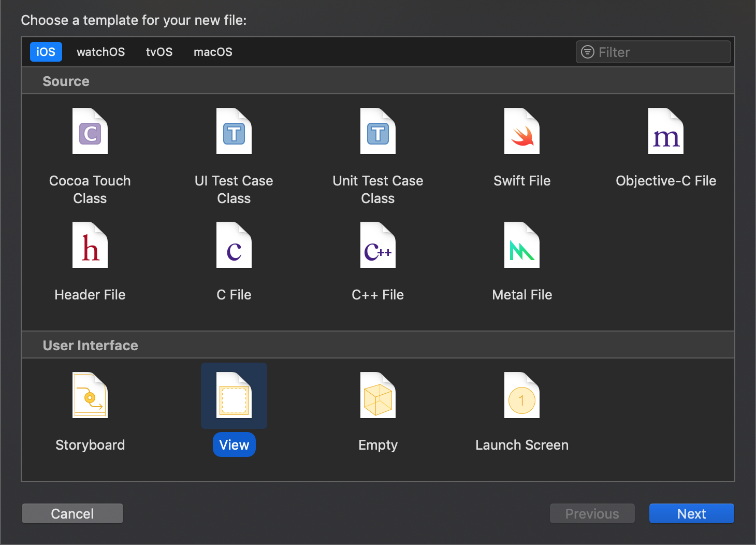Select the Header File template icon
The image size is (756, 545).
[90, 245]
